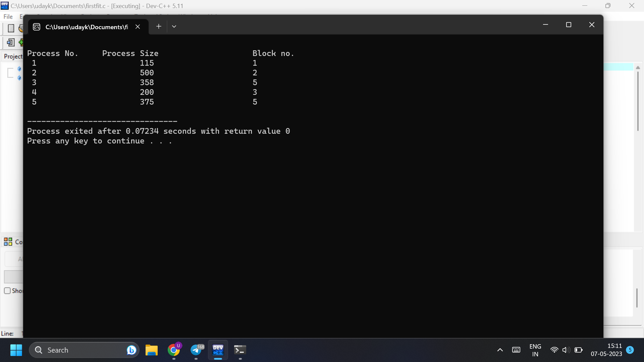The height and width of the screenshot is (362, 644).
Task: Open the terminal tab options chevron
Action: pyautogui.click(x=174, y=26)
